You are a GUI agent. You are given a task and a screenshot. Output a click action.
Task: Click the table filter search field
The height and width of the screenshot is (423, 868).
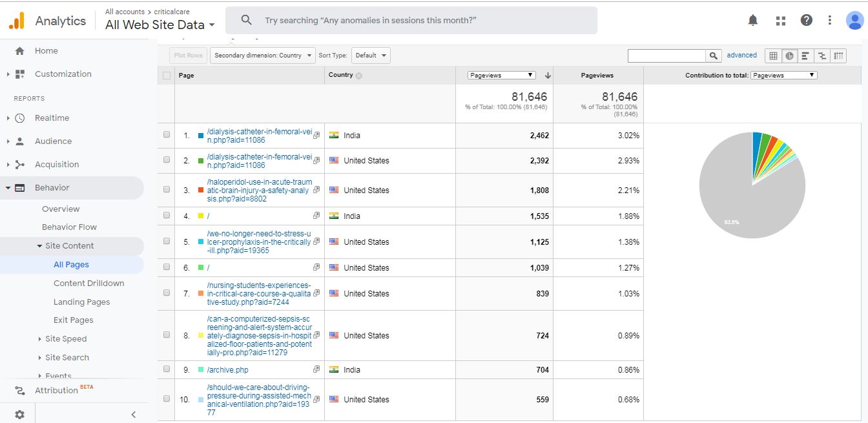[x=666, y=56]
